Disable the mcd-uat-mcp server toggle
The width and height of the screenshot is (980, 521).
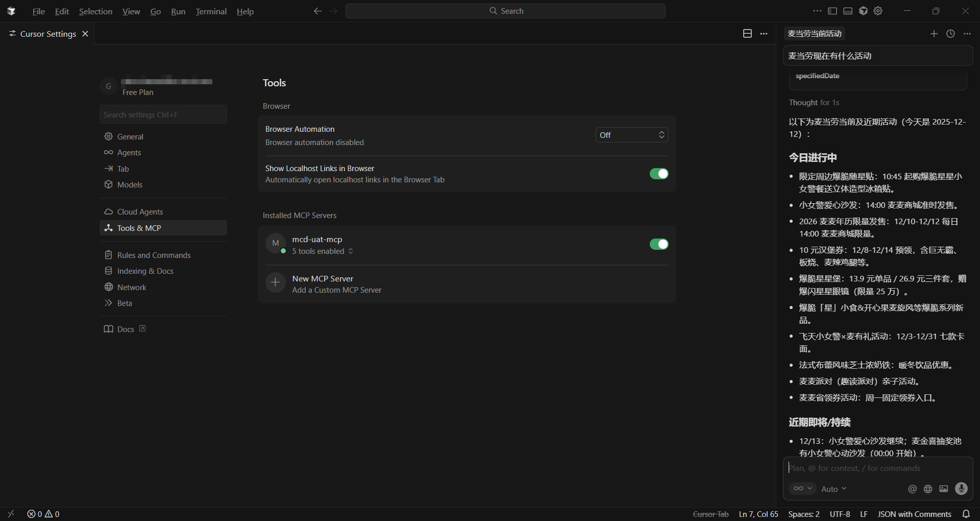point(658,244)
